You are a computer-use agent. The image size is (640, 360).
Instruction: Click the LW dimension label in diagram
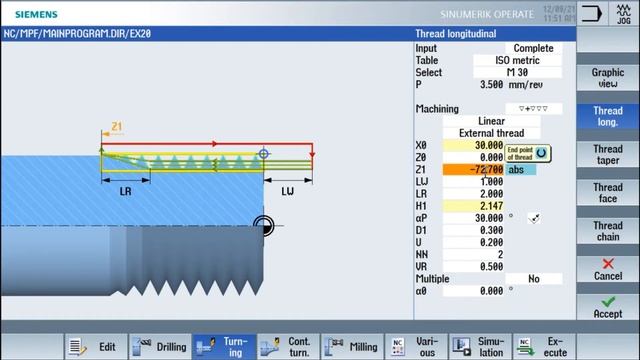[287, 191]
